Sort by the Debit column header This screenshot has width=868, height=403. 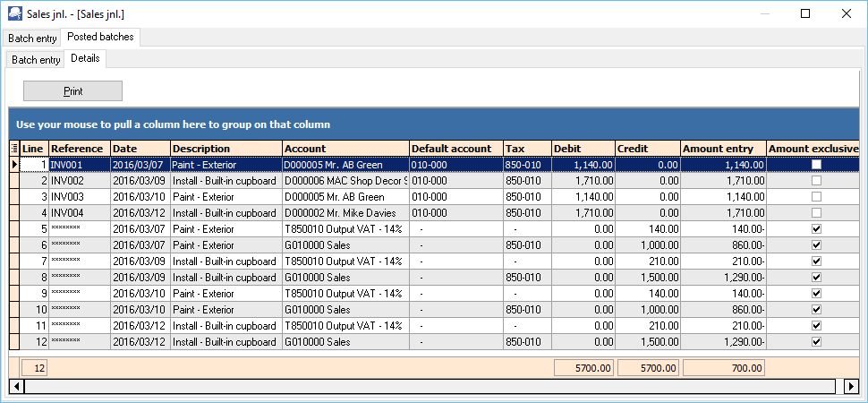582,149
